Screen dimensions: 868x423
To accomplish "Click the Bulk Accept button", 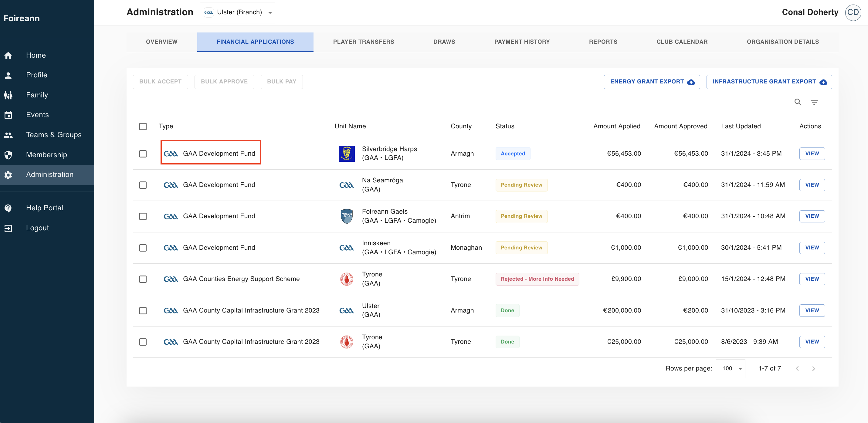I will [160, 82].
